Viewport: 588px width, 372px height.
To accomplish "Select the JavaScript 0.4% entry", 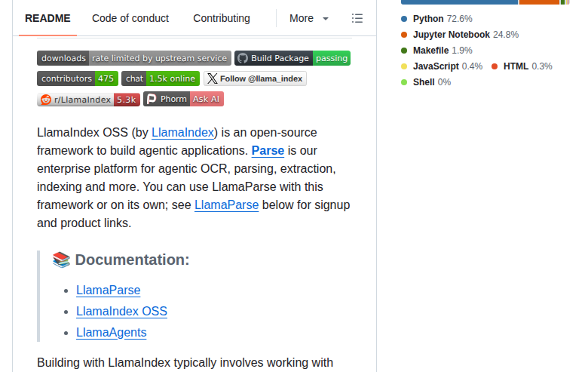I will 442,66.
